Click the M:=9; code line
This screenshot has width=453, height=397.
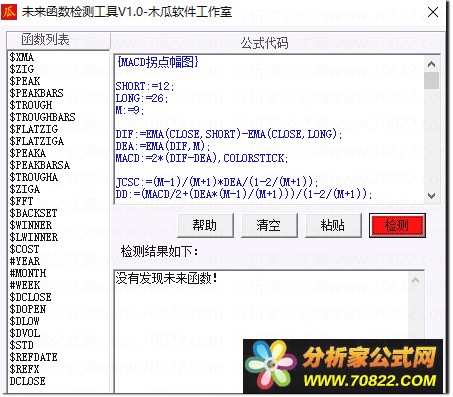point(130,110)
